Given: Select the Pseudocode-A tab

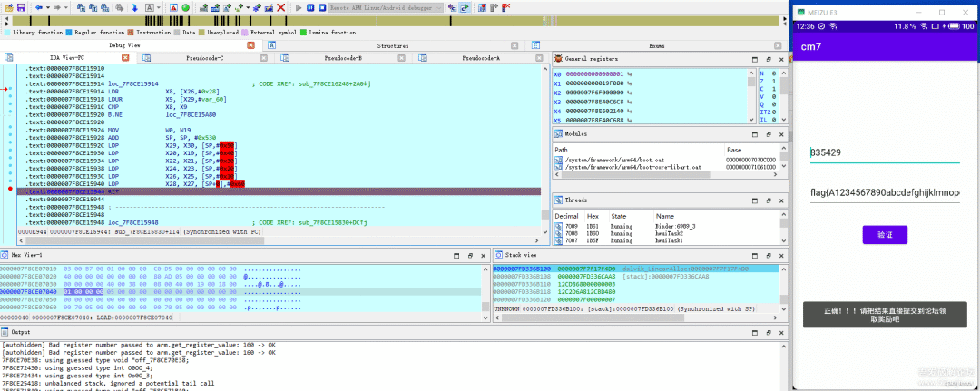Looking at the screenshot, I should [x=480, y=57].
